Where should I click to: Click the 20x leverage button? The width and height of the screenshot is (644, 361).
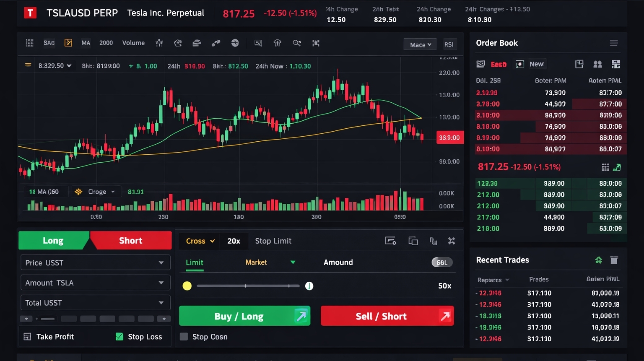[x=234, y=241]
